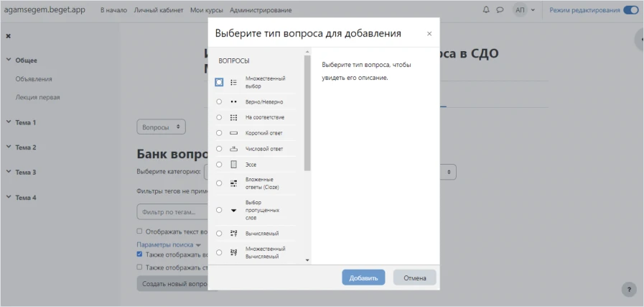Uncheck the first Также отображать checkbox
Viewport: 644px width, 307px height.
140,255
